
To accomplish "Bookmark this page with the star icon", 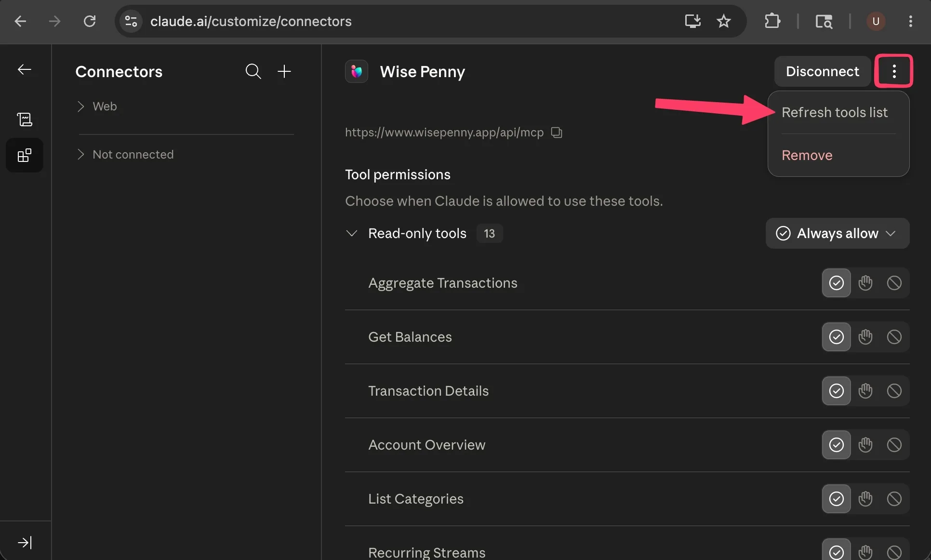I will (x=723, y=21).
